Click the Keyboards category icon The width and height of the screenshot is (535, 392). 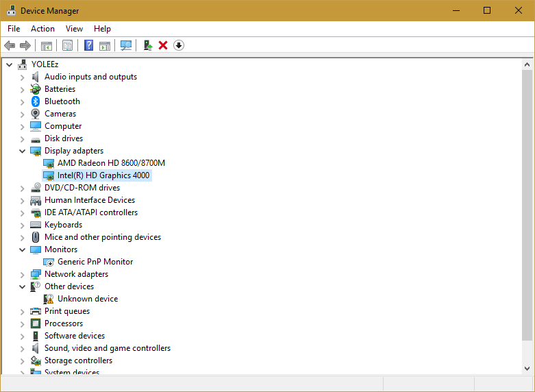pos(36,225)
